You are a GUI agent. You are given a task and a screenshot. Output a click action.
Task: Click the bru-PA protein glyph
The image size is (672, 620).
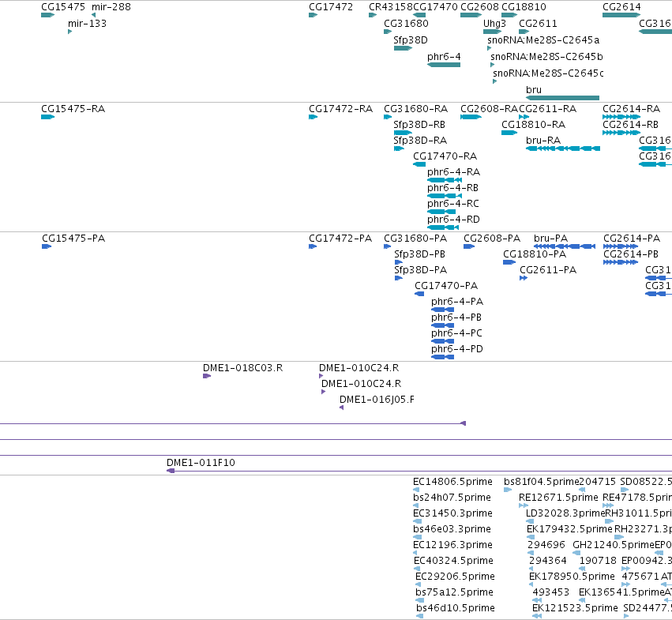565,246
